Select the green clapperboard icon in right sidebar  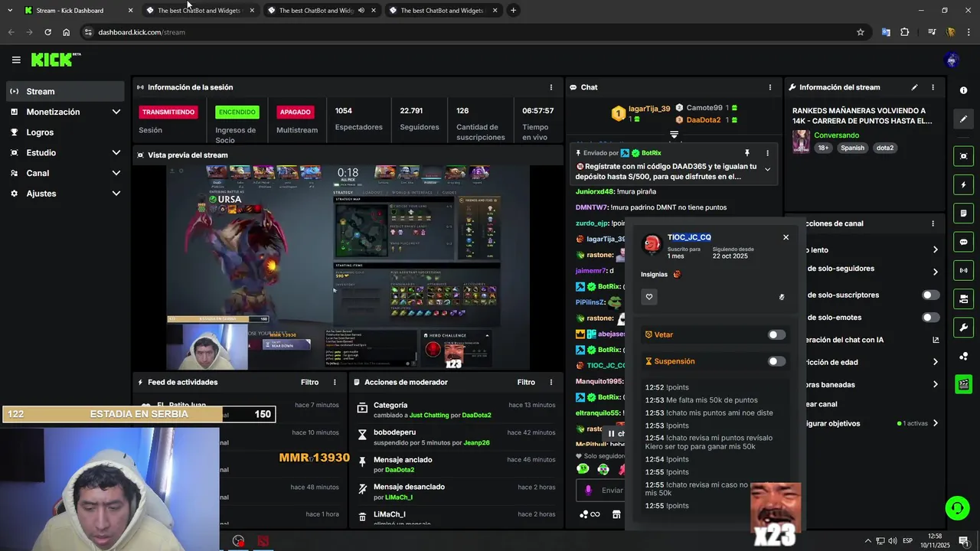point(963,384)
